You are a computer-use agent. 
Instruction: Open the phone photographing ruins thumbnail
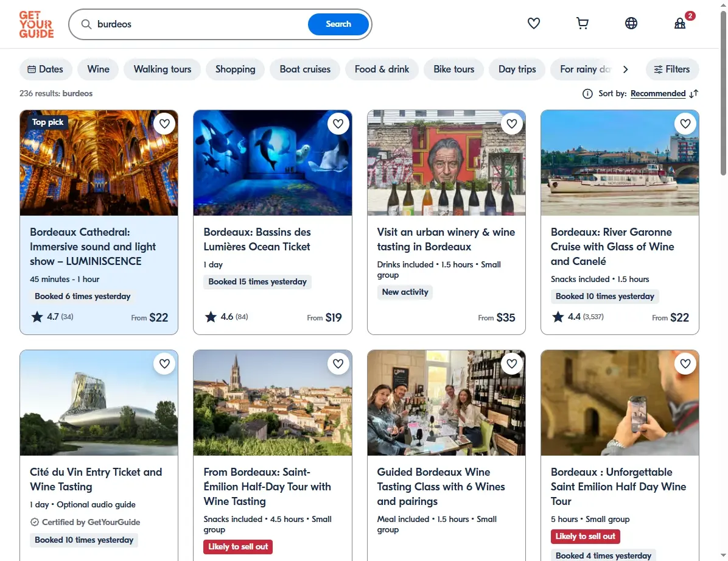620,403
